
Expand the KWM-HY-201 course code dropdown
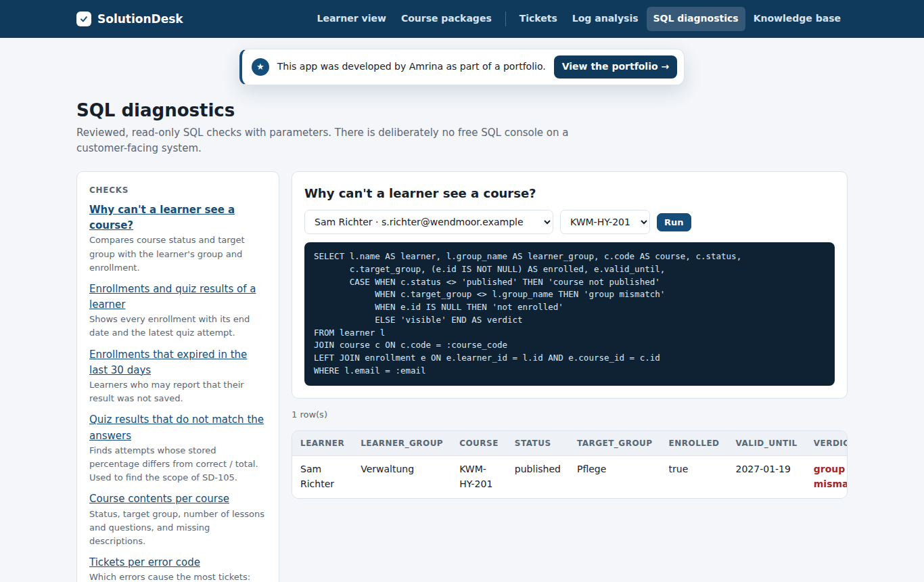605,222
